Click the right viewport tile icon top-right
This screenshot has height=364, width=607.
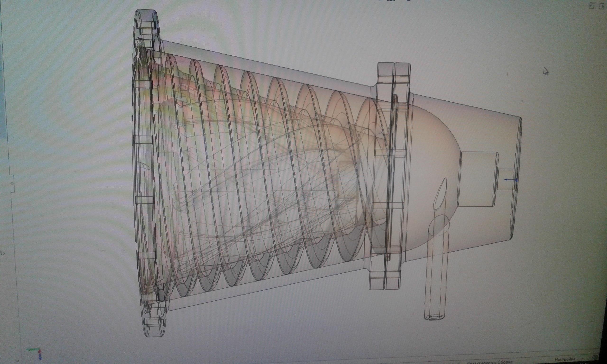coord(601,6)
